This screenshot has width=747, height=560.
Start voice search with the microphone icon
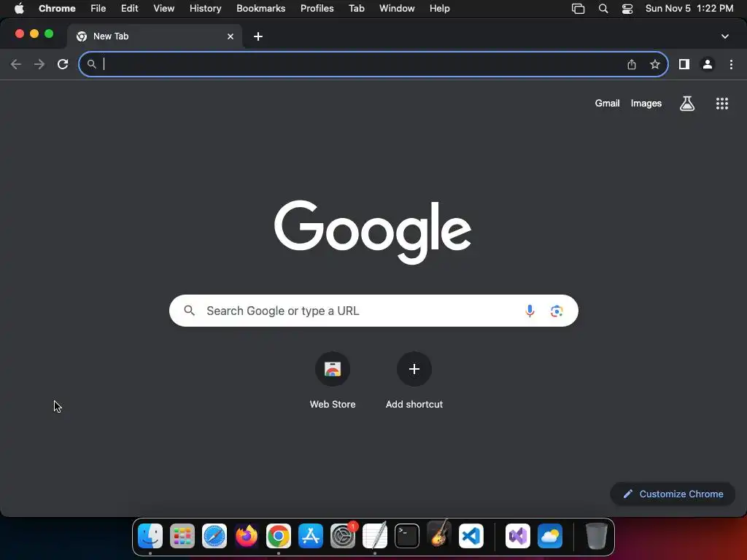coord(530,311)
